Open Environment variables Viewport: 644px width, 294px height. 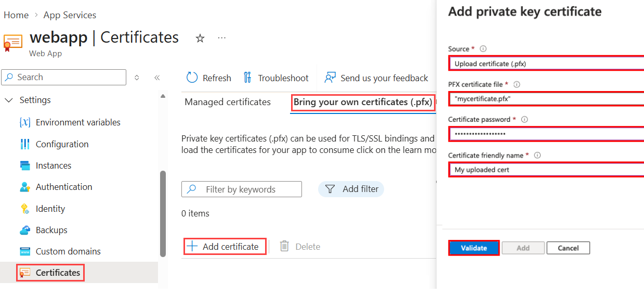78,122
